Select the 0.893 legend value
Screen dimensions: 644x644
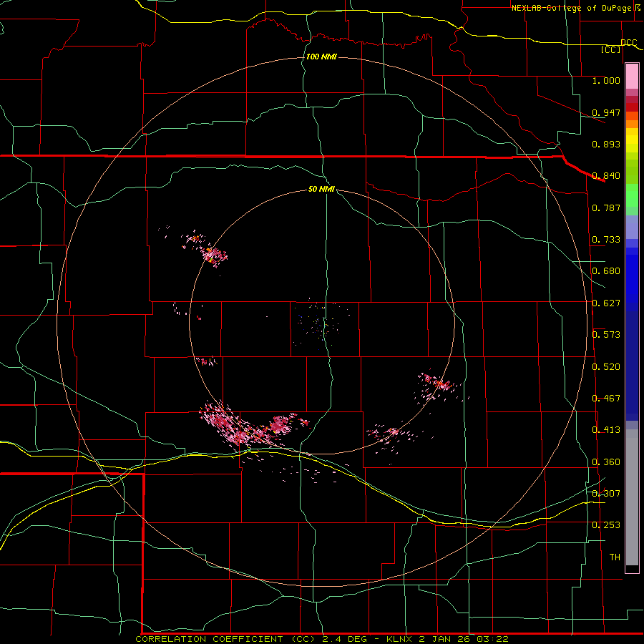click(606, 144)
